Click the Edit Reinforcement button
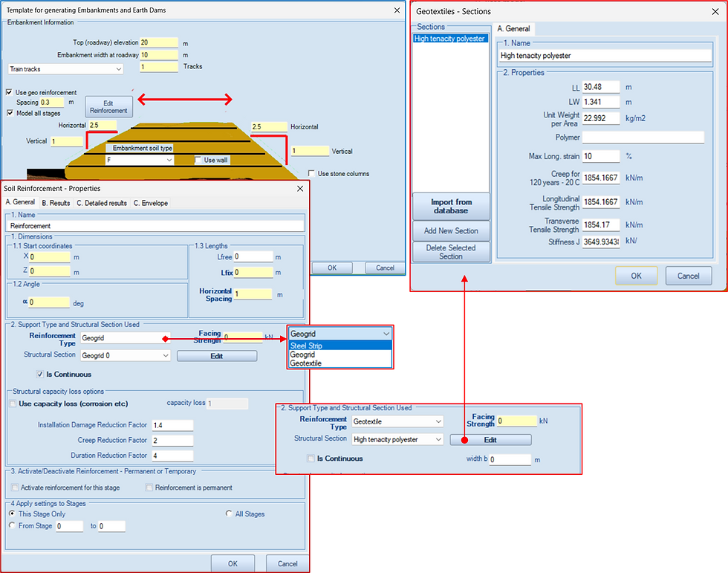728x573 pixels. click(x=108, y=107)
